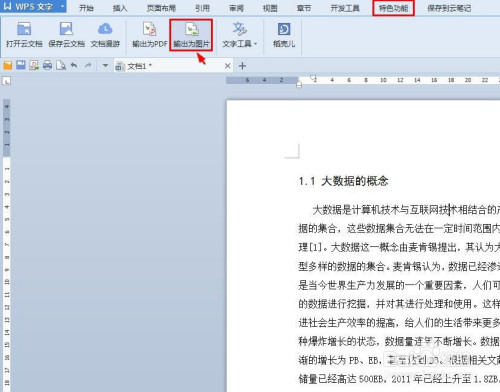This screenshot has width=500, height=392.
Task: Click the tab-stop selector icon left of the ruler
Action: (7, 81)
